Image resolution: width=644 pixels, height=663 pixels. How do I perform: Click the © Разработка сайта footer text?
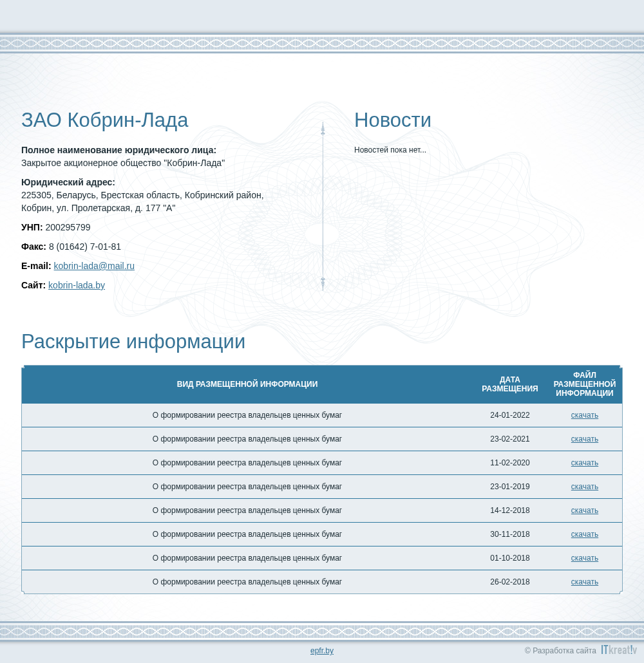560,651
